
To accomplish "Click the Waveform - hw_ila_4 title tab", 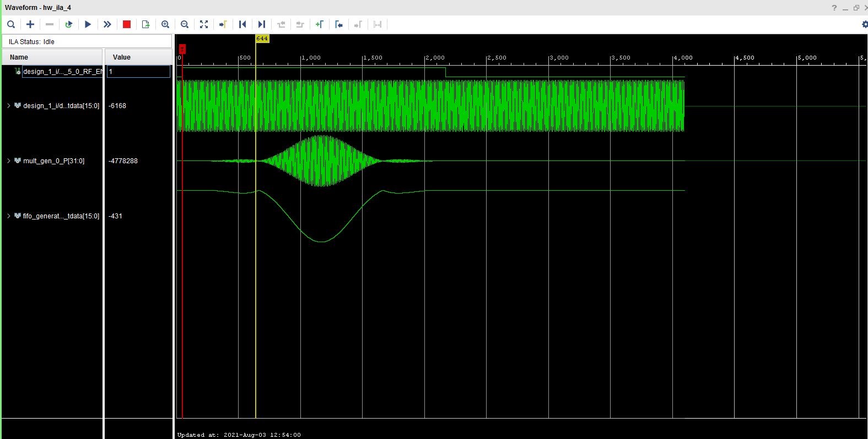I will (x=38, y=8).
